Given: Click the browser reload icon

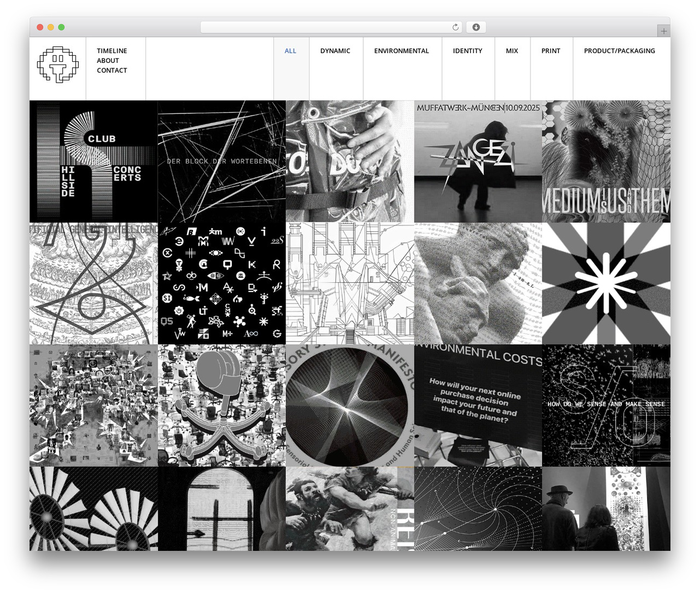Looking at the screenshot, I should pos(456,27).
